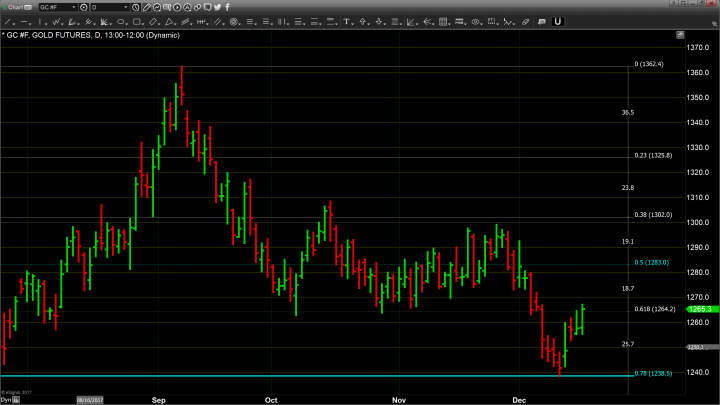Click the play replay icon
The height and width of the screenshot is (405, 720).
click(177, 7)
